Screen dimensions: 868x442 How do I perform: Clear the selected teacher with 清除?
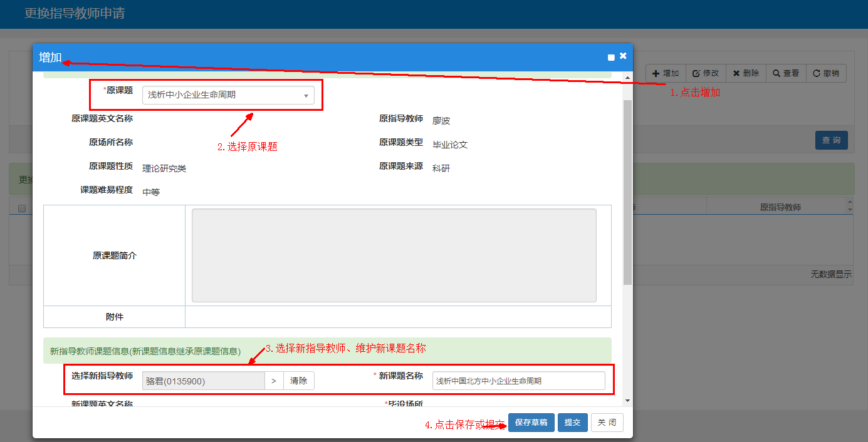point(299,381)
